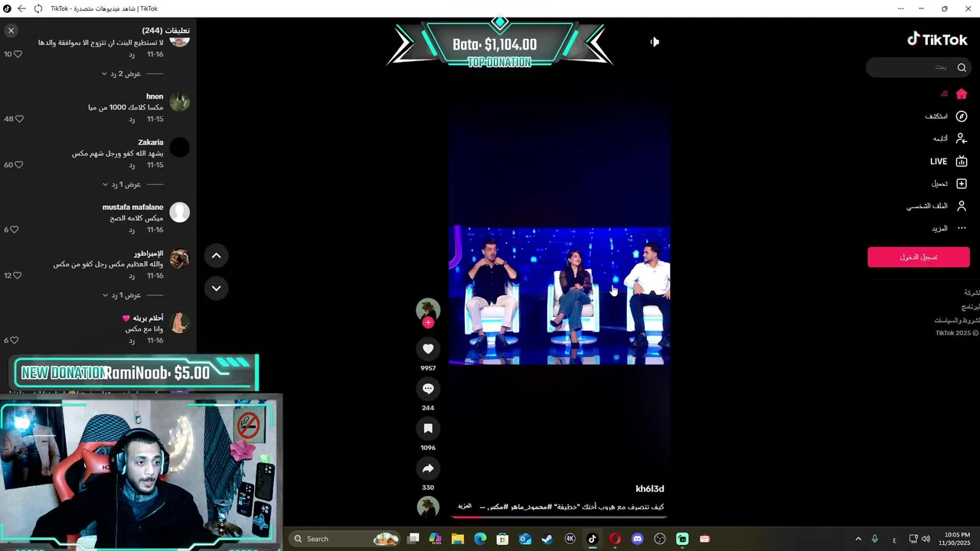This screenshot has width=980, height=551.
Task: Show hidden system tray icons
Action: point(858,539)
